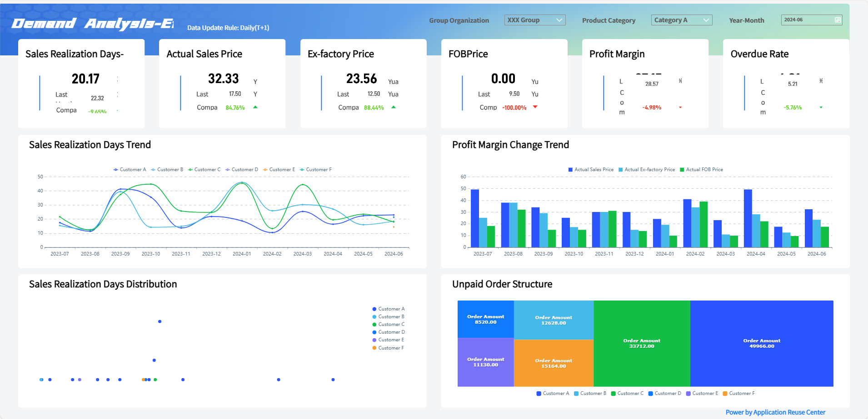This screenshot has height=419, width=868.
Task: Click Customer C in scatter distribution legend
Action: click(x=388, y=325)
